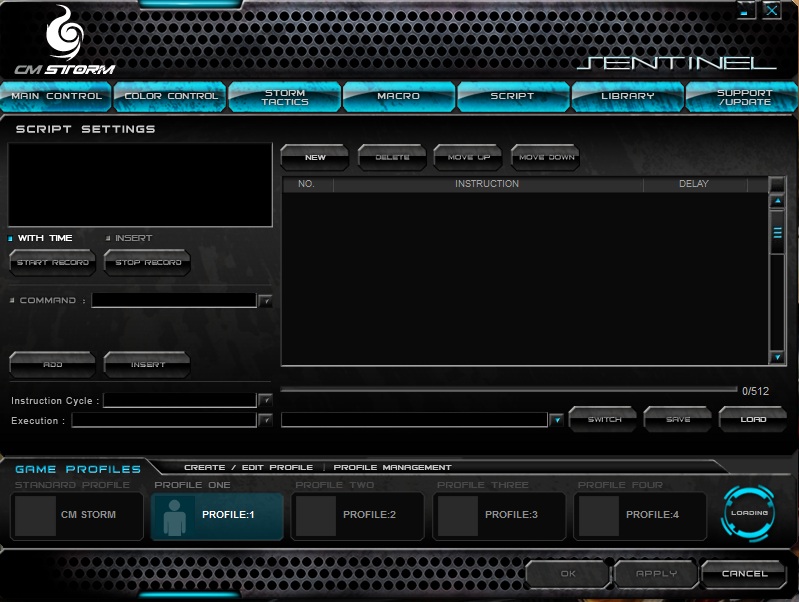Go to Storm Tactics tab
Image resolution: width=799 pixels, height=602 pixels.
pyautogui.click(x=285, y=97)
